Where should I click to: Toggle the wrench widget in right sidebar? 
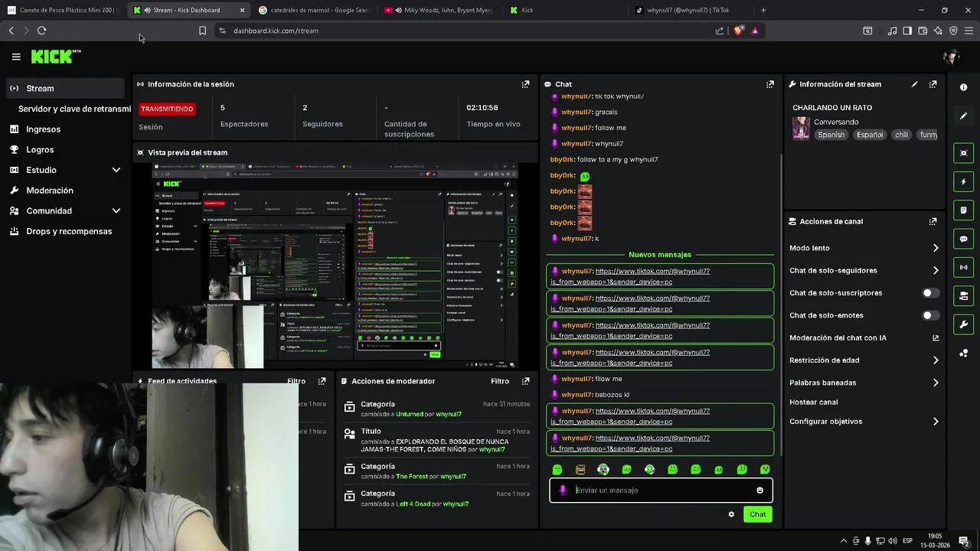[x=963, y=324]
